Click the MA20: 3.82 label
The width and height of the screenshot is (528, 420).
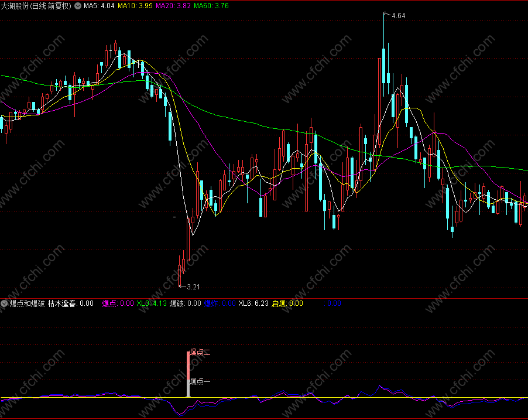pos(173,6)
